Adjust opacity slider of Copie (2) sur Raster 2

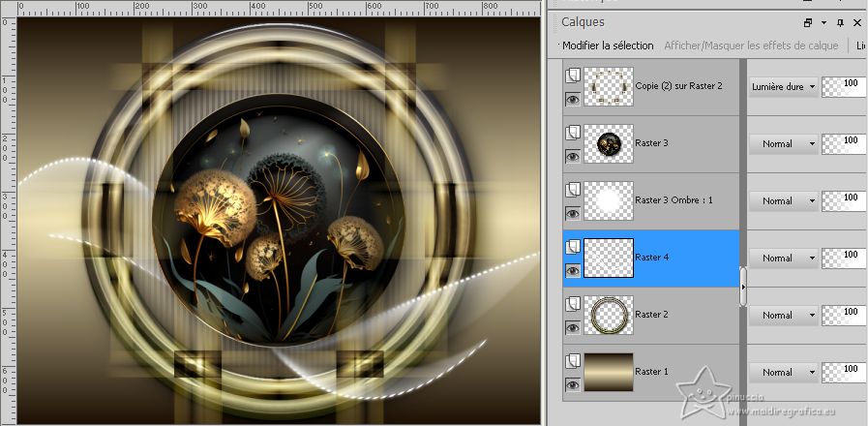tap(844, 87)
